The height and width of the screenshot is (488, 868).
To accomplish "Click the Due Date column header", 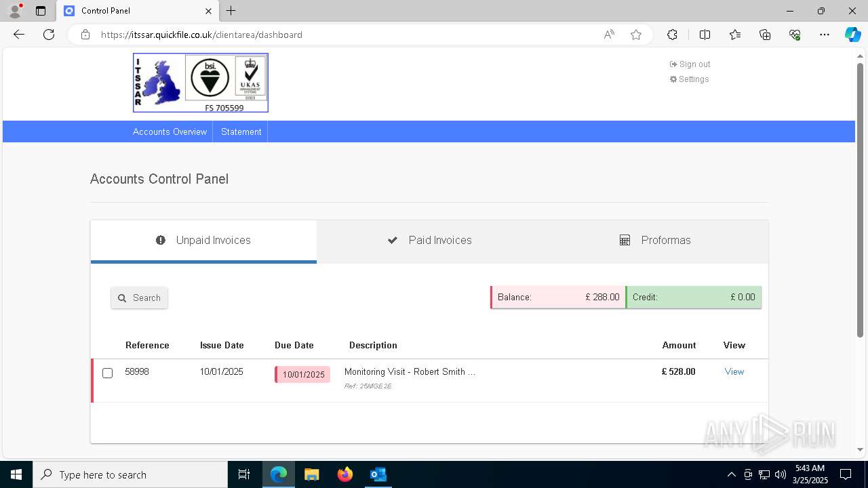I will click(x=294, y=346).
